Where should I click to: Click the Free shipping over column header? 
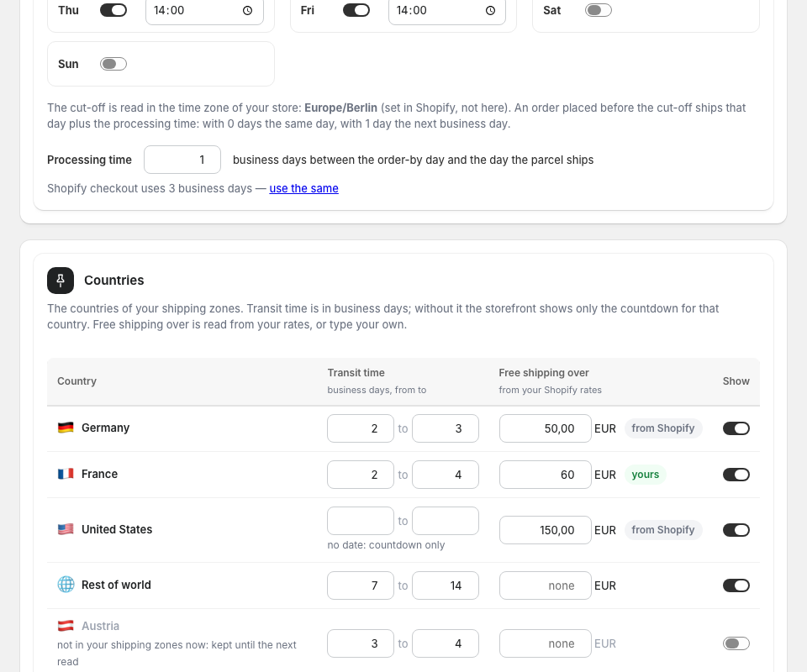click(x=544, y=373)
